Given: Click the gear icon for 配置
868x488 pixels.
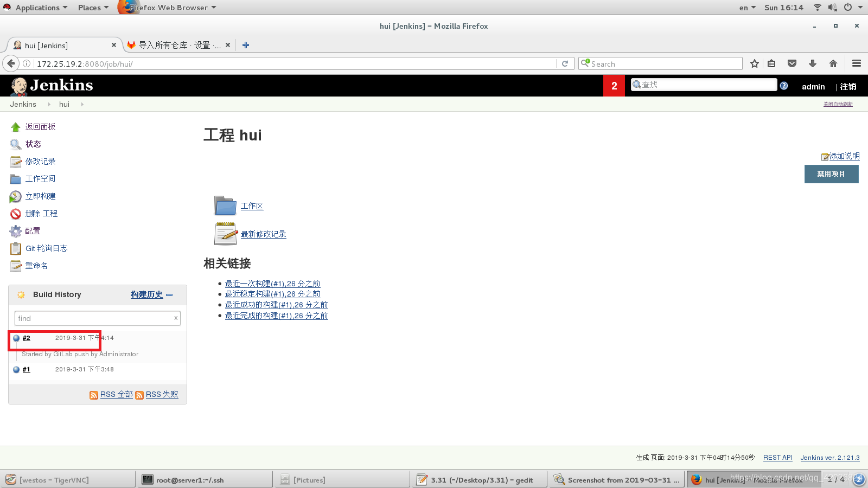Looking at the screenshot, I should click(x=15, y=231).
